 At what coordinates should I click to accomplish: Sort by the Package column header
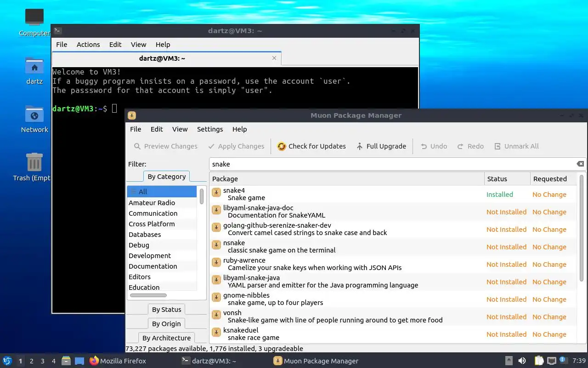[x=347, y=179]
